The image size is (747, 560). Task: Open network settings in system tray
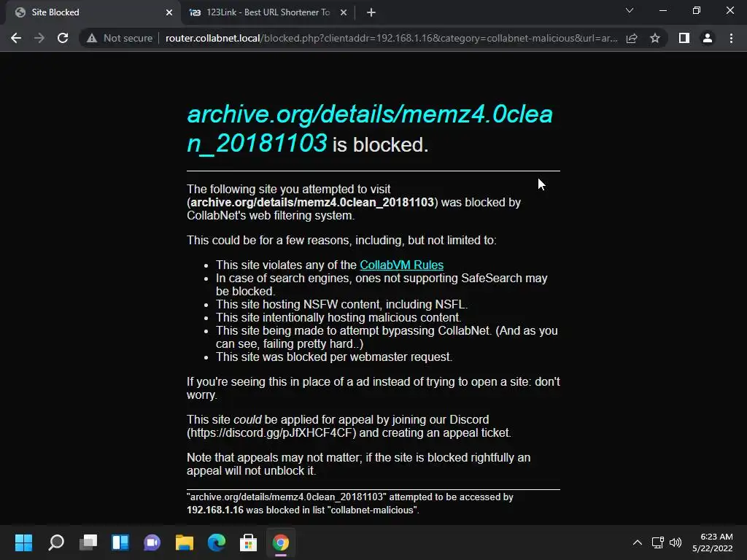(658, 542)
